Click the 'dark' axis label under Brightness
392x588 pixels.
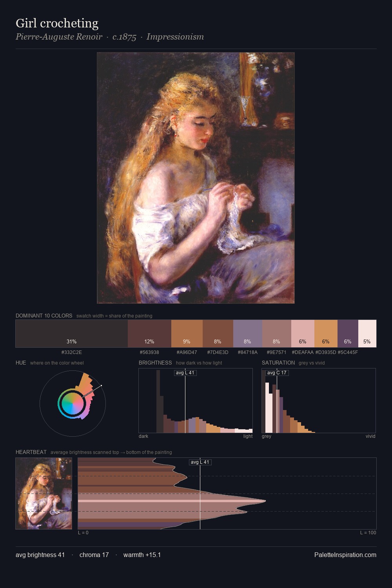[x=143, y=436]
